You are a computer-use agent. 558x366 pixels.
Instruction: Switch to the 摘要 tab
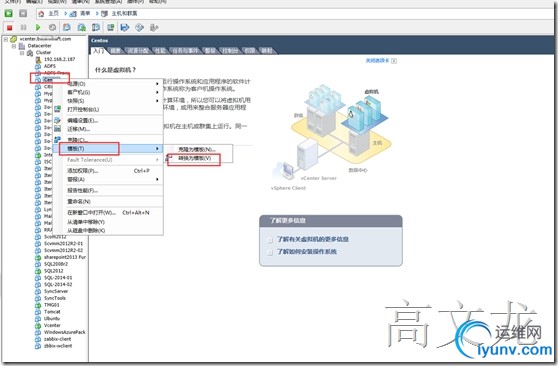pyautogui.click(x=115, y=51)
